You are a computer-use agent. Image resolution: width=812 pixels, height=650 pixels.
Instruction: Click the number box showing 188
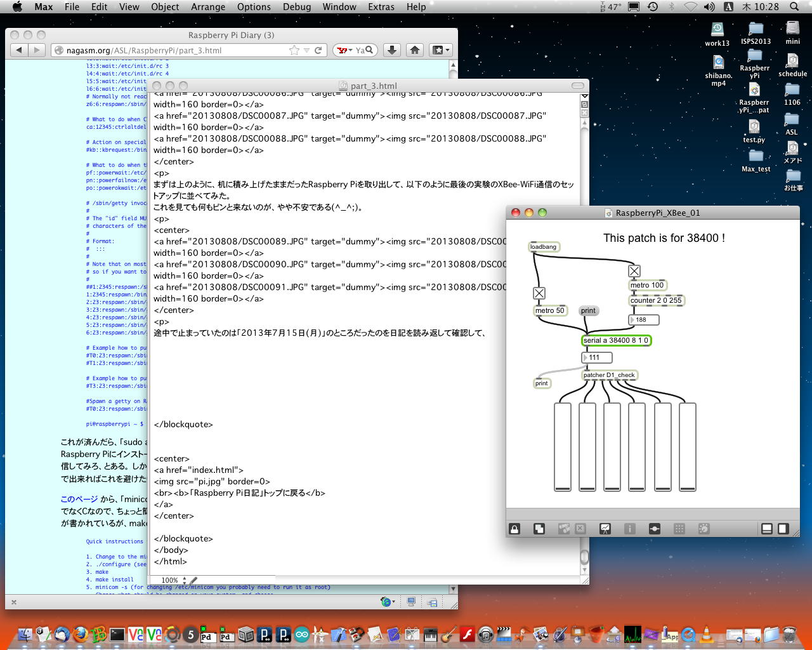[643, 320]
